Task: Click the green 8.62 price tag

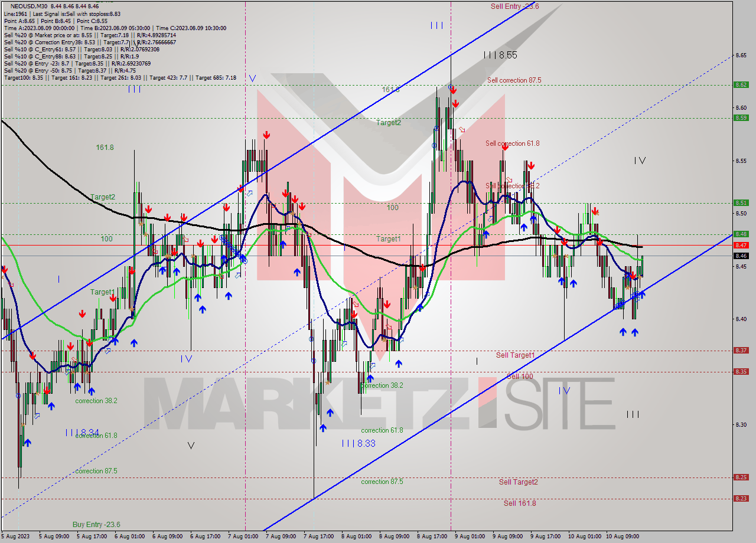Action: (741, 84)
